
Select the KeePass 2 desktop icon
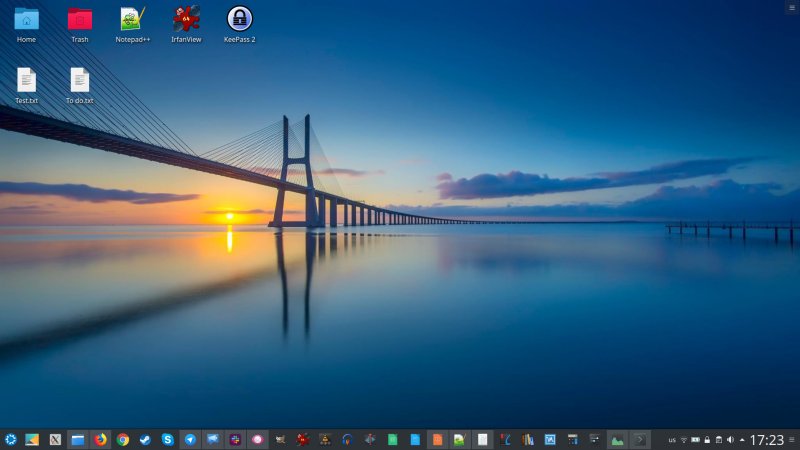pyautogui.click(x=240, y=20)
